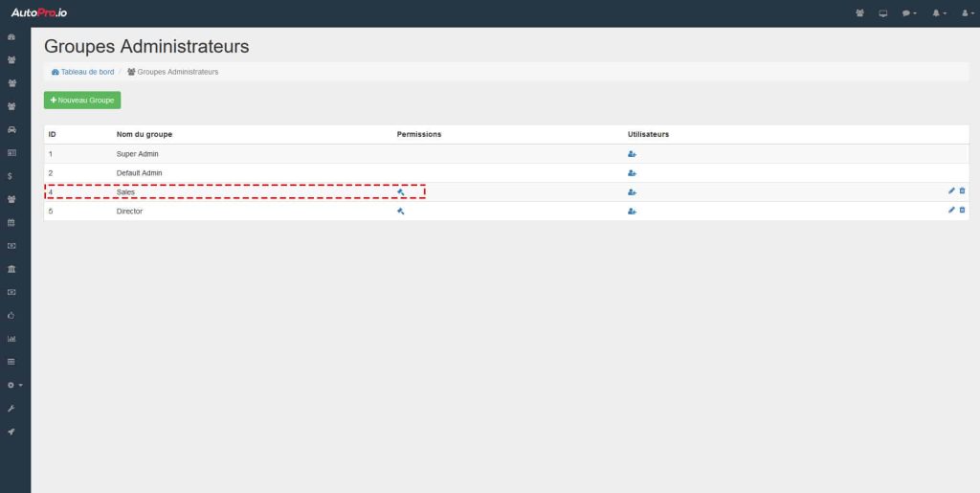The height and width of the screenshot is (493, 980).
Task: Select the bank building sidebar icon
Action: point(11,269)
